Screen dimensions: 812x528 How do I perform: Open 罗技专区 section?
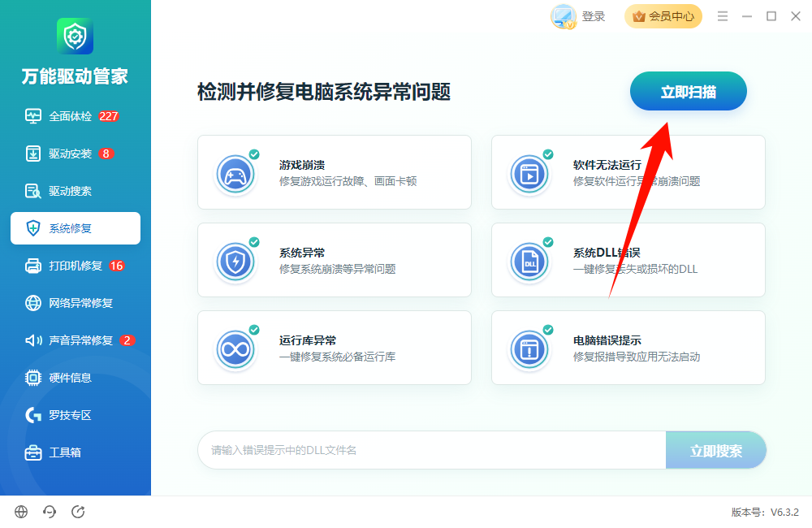pos(75,415)
